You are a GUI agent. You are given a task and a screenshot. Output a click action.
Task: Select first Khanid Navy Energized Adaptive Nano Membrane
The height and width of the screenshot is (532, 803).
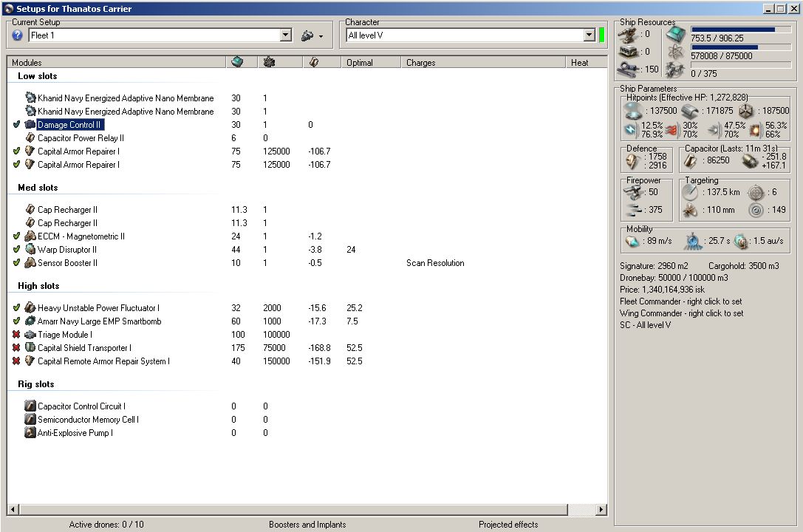pos(126,98)
